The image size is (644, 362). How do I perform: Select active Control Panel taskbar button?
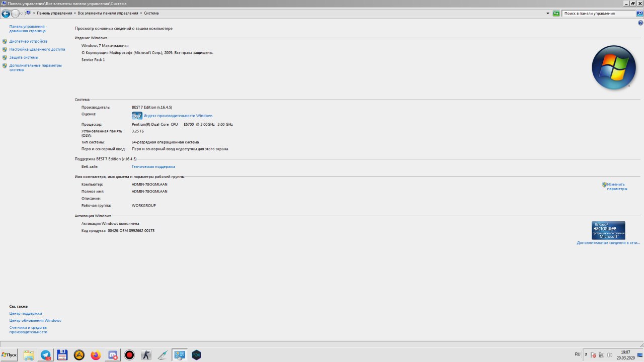click(x=180, y=355)
